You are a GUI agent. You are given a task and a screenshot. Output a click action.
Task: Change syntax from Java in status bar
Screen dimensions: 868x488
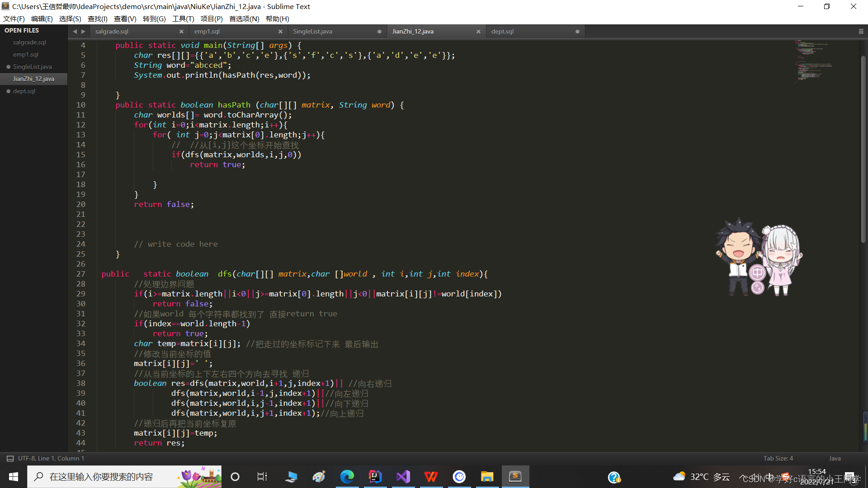(835, 458)
